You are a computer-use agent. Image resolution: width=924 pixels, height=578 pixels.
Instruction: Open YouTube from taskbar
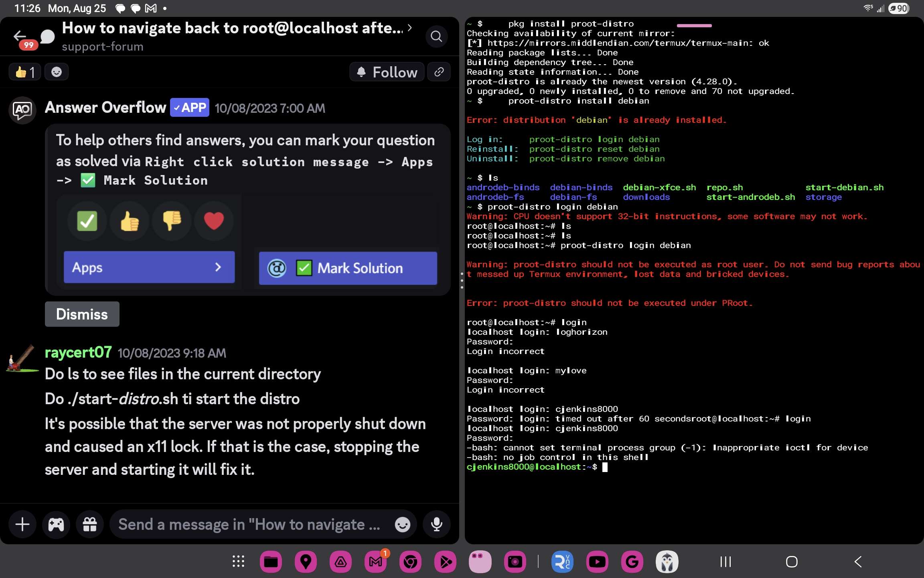[x=597, y=562]
